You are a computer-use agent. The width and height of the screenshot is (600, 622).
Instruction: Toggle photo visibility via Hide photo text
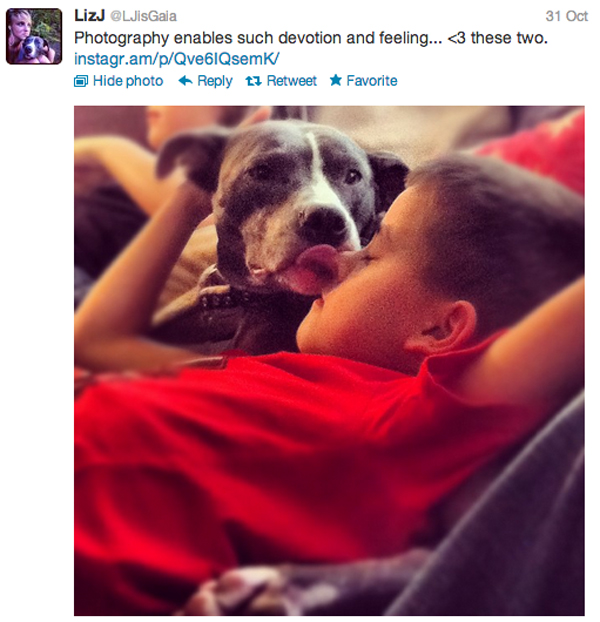coord(128,81)
